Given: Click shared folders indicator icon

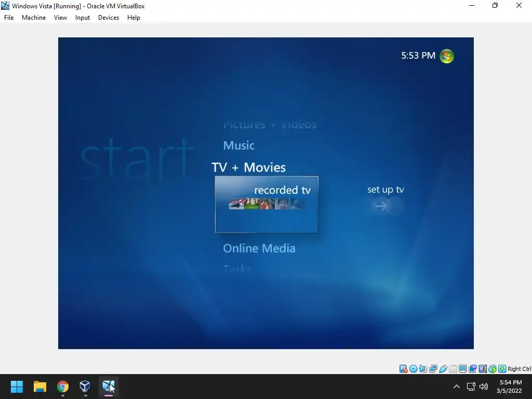Looking at the screenshot, I should [453, 369].
